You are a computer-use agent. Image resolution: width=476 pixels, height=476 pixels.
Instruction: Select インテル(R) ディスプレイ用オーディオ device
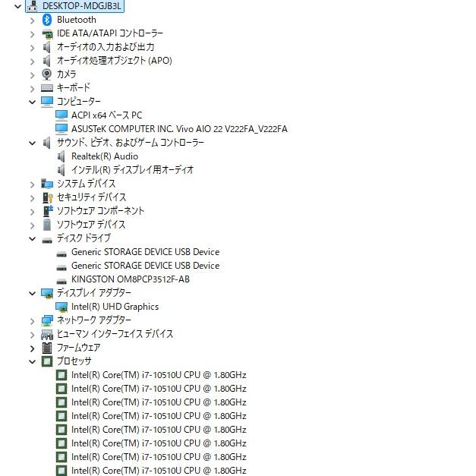[132, 170]
